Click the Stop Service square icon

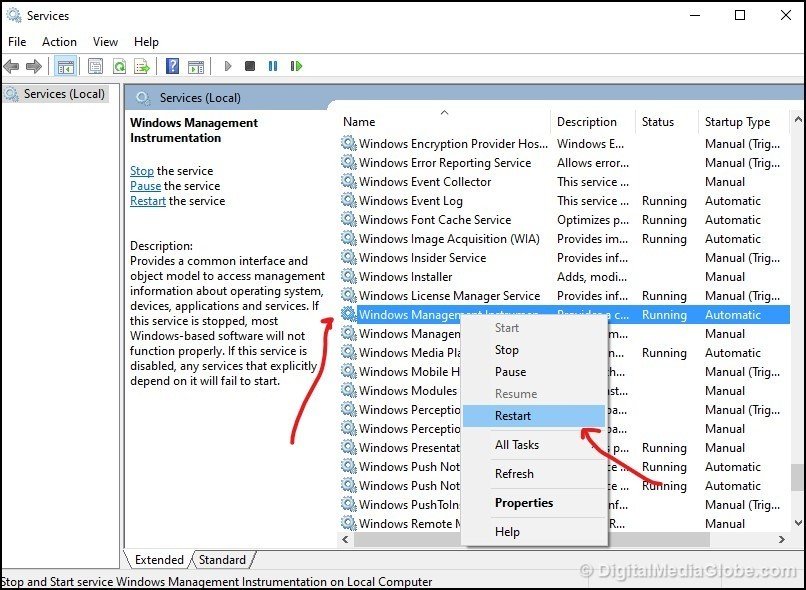click(250, 66)
